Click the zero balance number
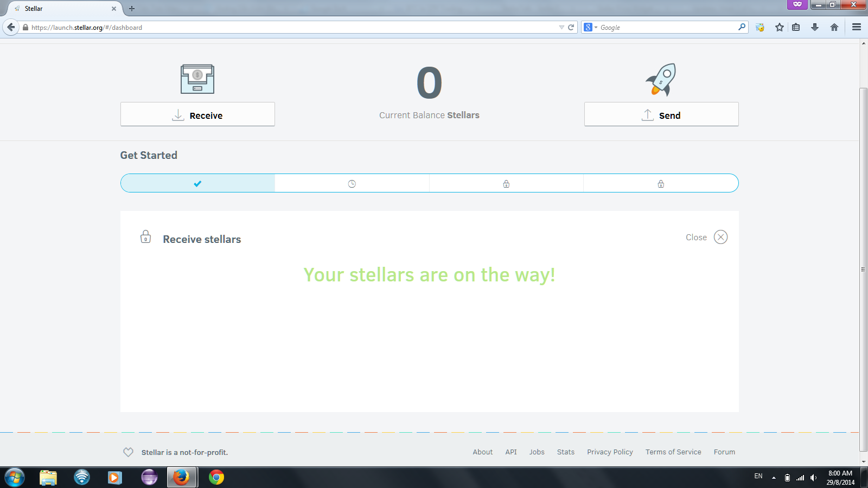This screenshot has width=868, height=488. 429,84
